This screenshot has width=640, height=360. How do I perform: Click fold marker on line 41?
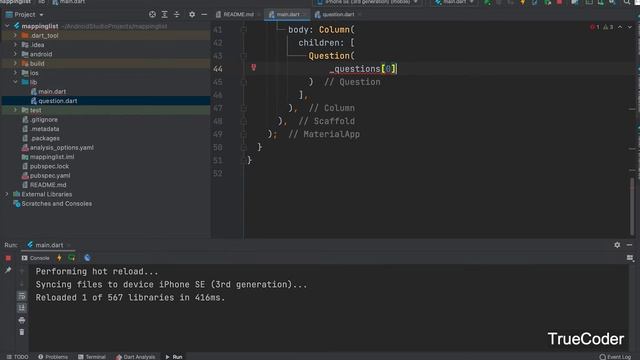tap(244, 29)
